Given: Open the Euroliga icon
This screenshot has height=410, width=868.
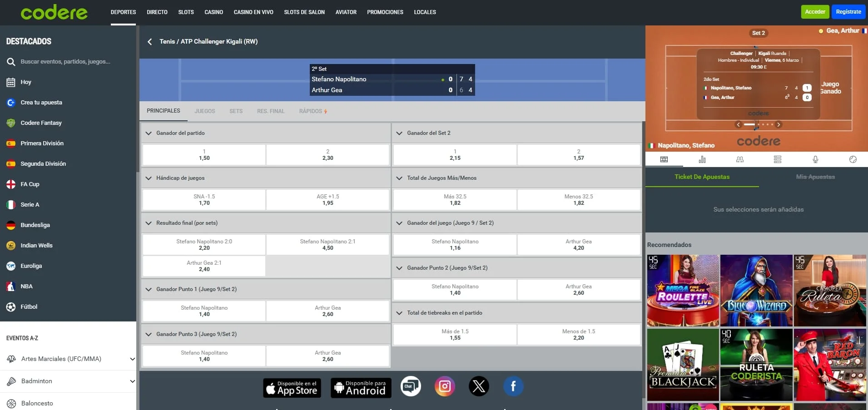Looking at the screenshot, I should click(x=11, y=266).
